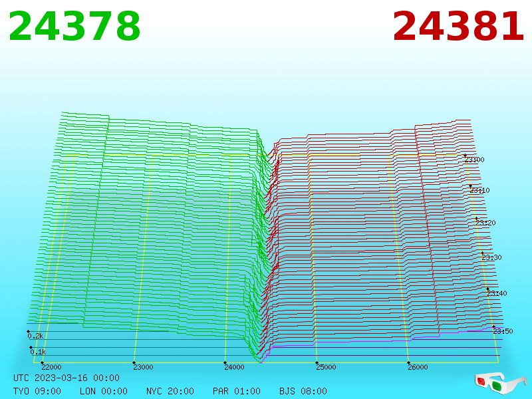This screenshot has height=399, width=532.
Task: Click the 23:00 time axis label
Action: pos(475,160)
